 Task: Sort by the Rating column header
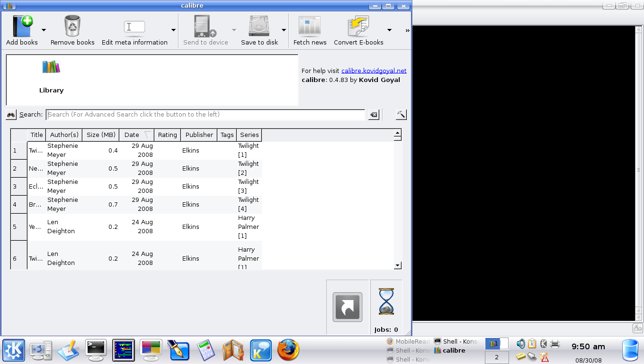coord(167,135)
